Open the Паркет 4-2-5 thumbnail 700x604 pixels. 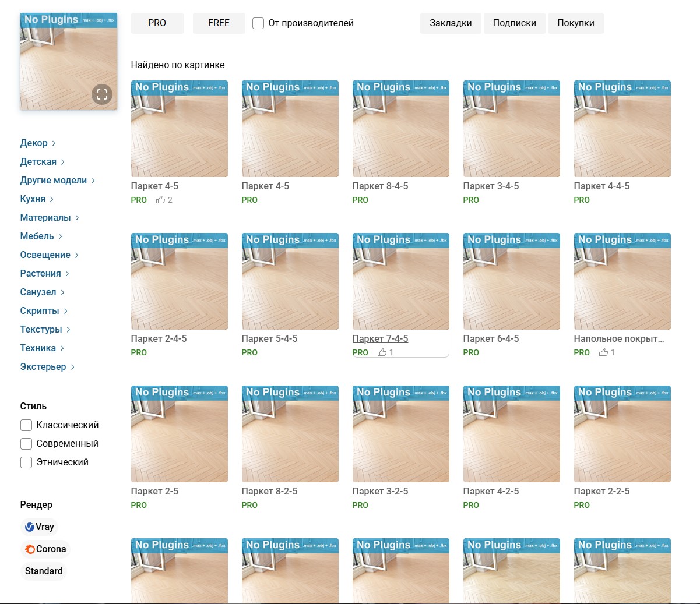tap(512, 434)
